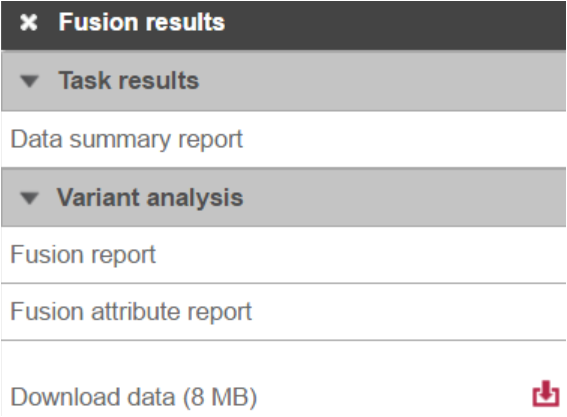Open the Fusion attribute report

(x=131, y=312)
